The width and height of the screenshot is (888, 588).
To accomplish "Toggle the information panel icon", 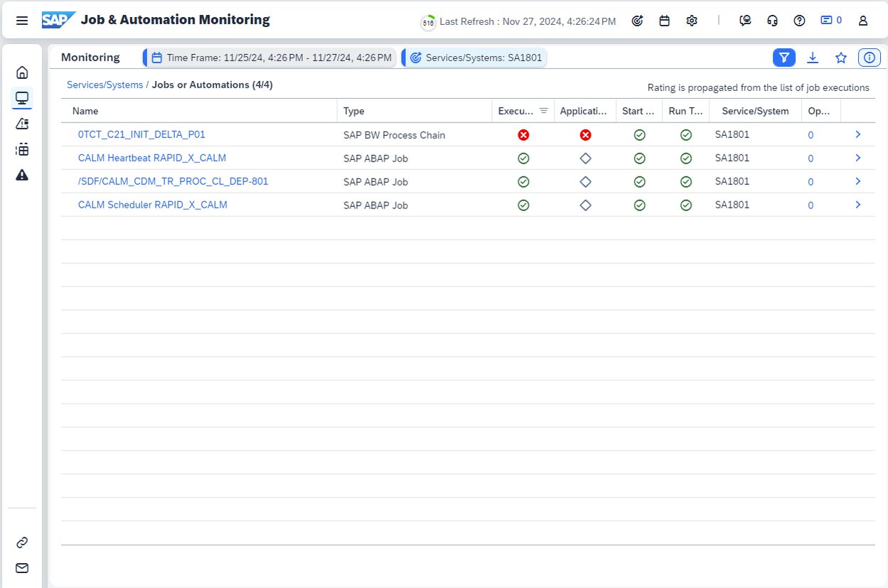I will [x=869, y=58].
